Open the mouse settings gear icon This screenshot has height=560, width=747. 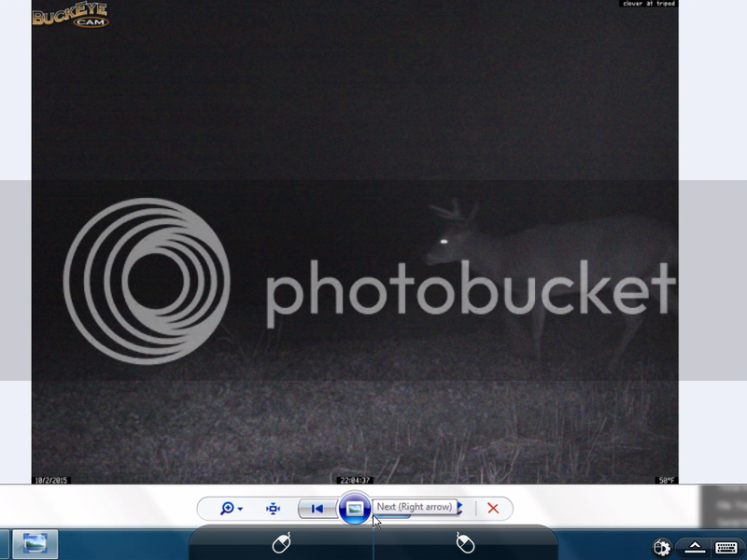point(661,547)
